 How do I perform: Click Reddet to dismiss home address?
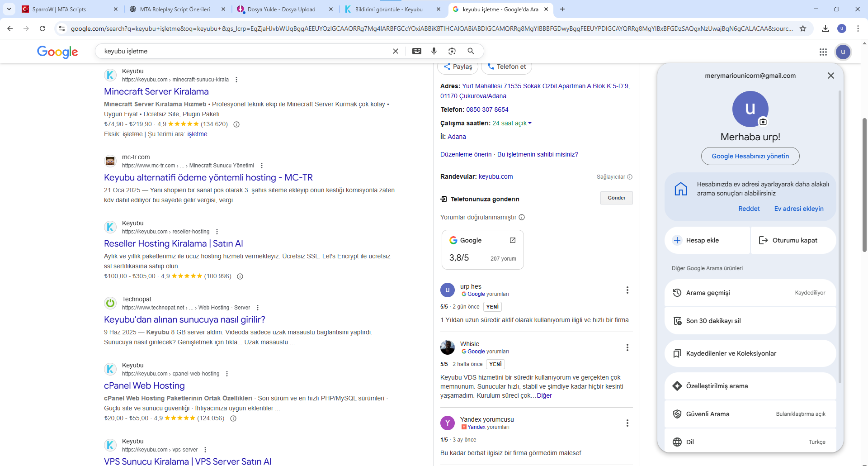coord(749,209)
